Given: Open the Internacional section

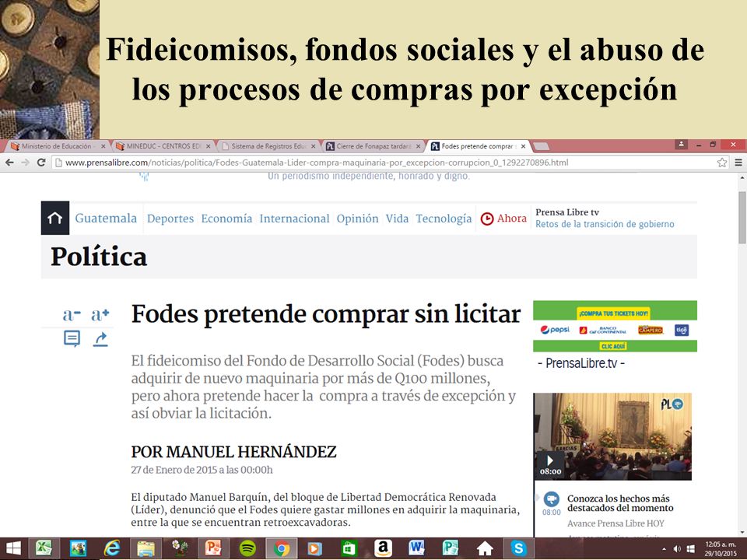Looking at the screenshot, I should 294,219.
